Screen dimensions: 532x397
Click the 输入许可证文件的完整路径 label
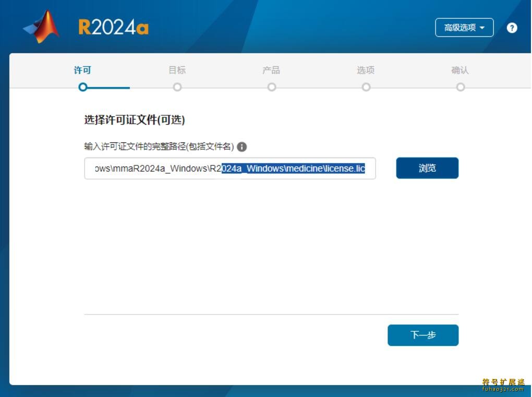point(159,147)
